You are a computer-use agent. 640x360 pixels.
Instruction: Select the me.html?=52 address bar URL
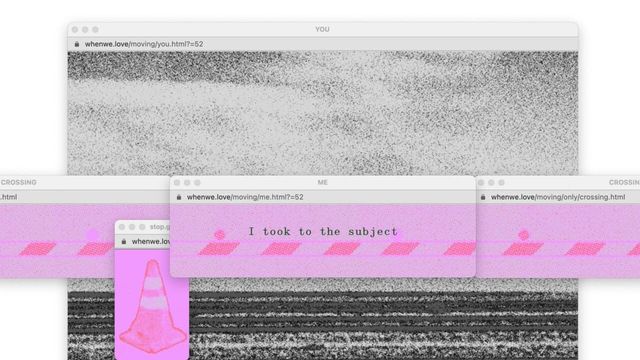pyautogui.click(x=245, y=197)
